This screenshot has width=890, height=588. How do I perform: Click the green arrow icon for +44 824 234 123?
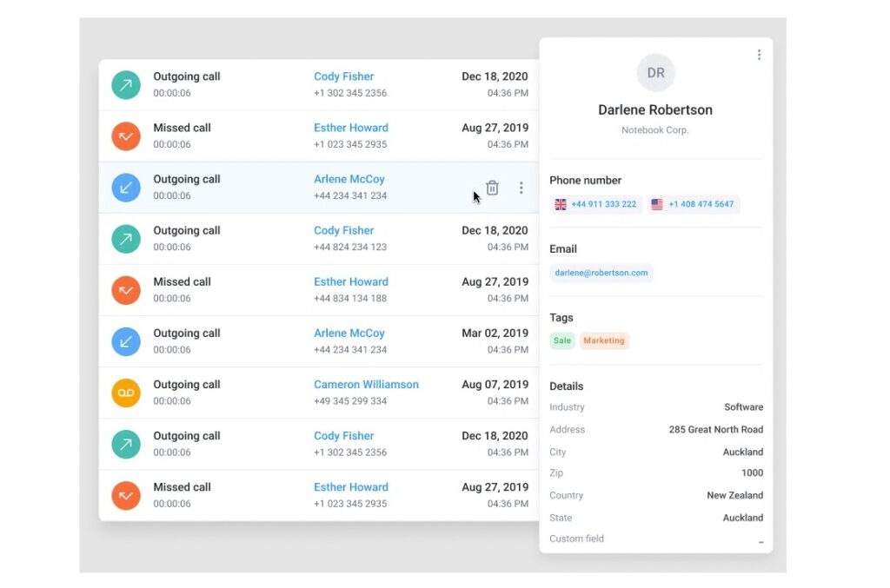pos(126,239)
